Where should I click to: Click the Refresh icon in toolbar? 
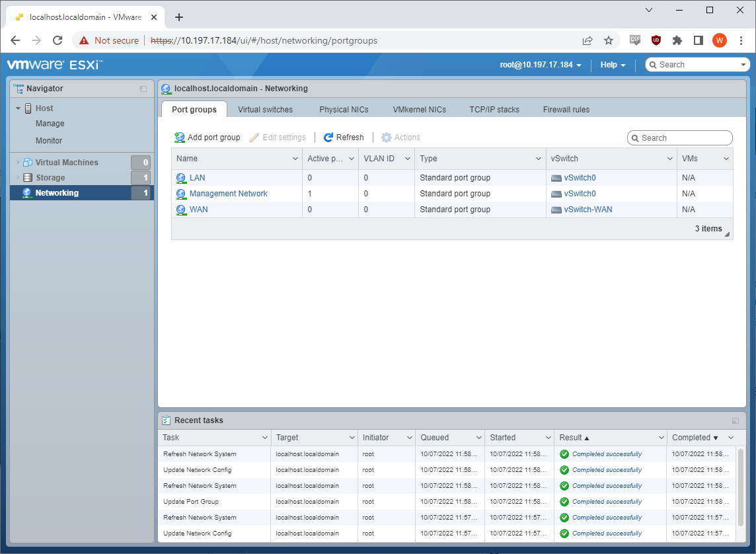pos(328,138)
